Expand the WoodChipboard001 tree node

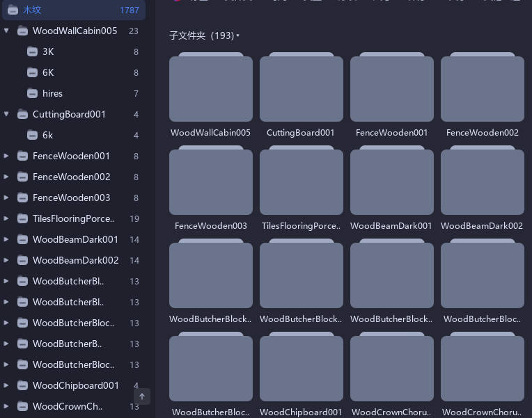pos(6,385)
